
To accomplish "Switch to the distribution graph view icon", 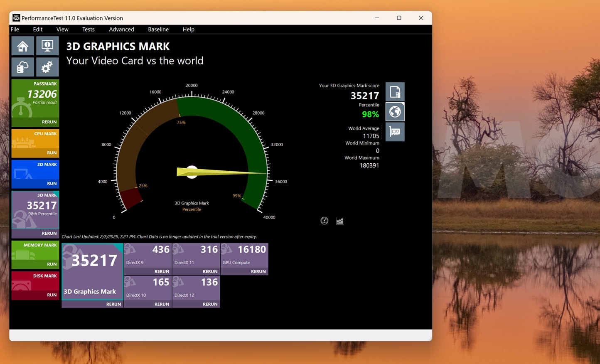I will point(339,221).
